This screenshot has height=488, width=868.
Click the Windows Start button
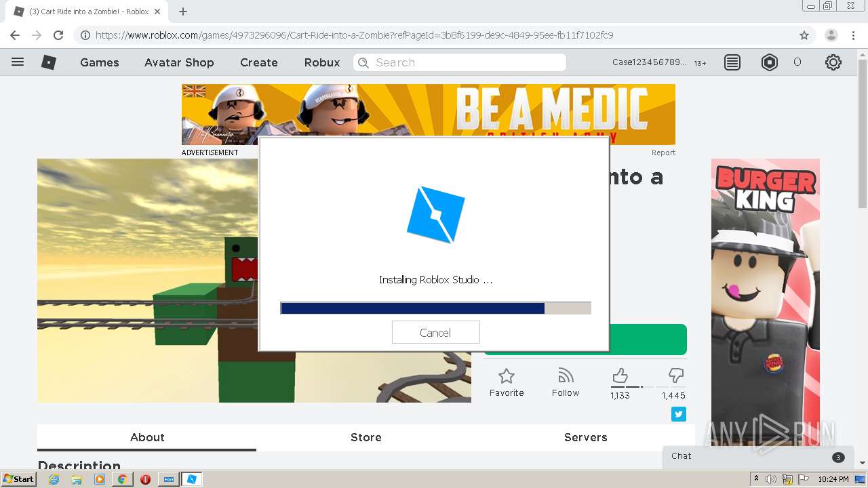coord(18,479)
